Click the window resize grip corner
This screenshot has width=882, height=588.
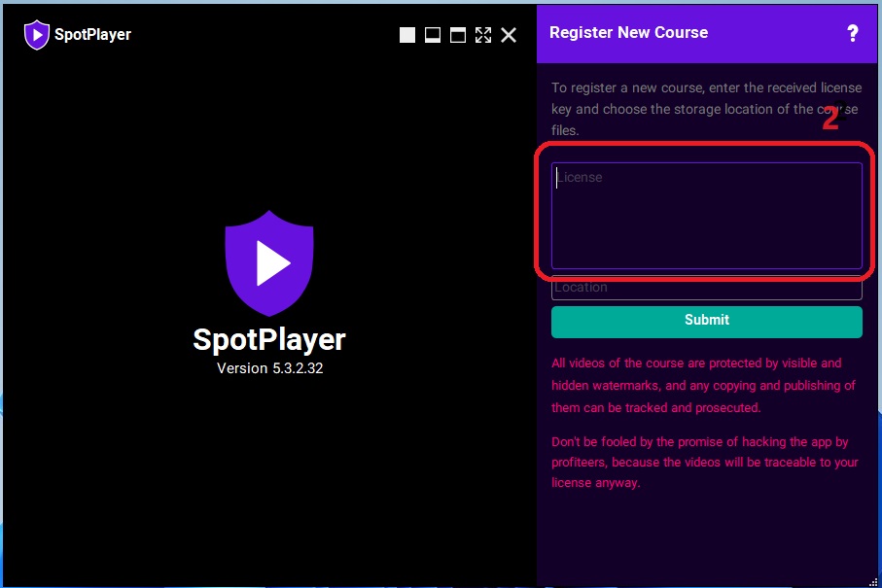pyautogui.click(x=873, y=582)
